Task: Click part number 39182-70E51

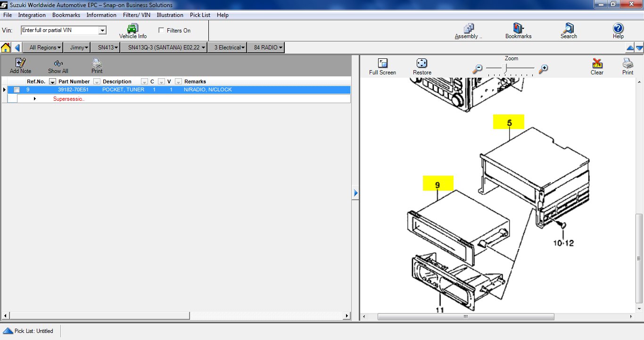Action: click(x=73, y=89)
